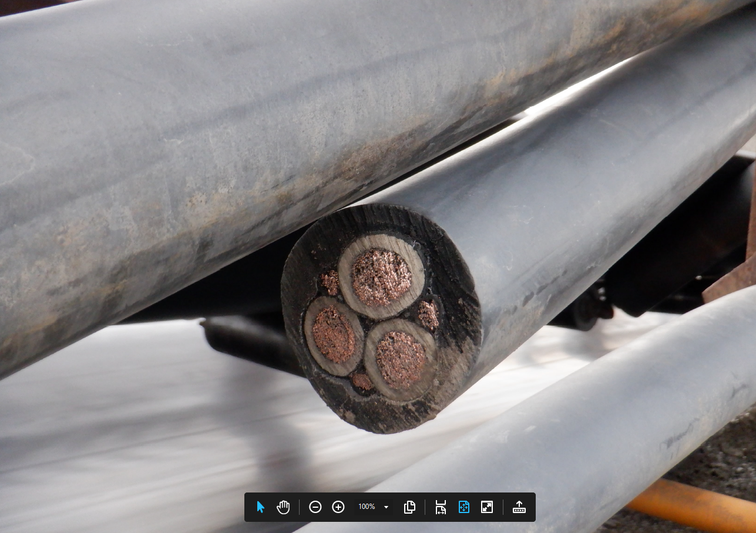The width and height of the screenshot is (756, 533).
Task: Click the small copper wire at cable bottom
Action: click(x=362, y=382)
